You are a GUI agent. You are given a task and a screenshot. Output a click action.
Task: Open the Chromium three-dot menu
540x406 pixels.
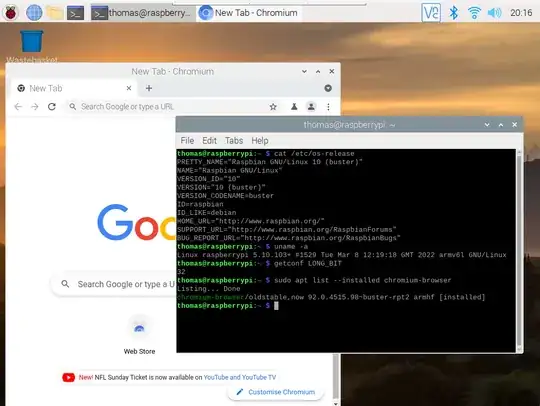pyautogui.click(x=328, y=107)
